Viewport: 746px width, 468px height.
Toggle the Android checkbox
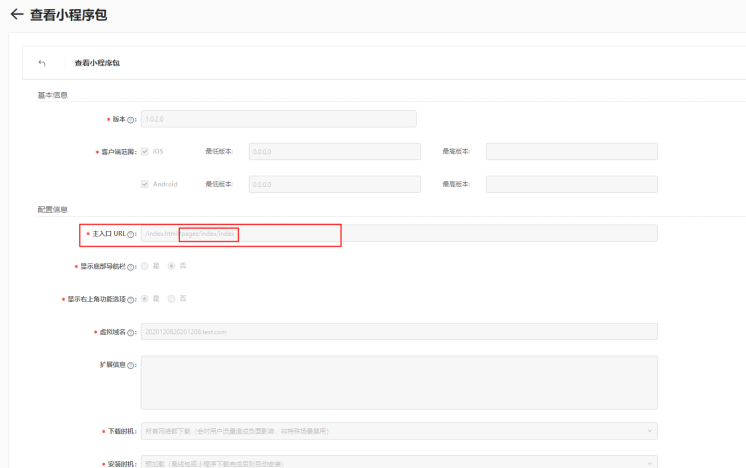click(145, 184)
